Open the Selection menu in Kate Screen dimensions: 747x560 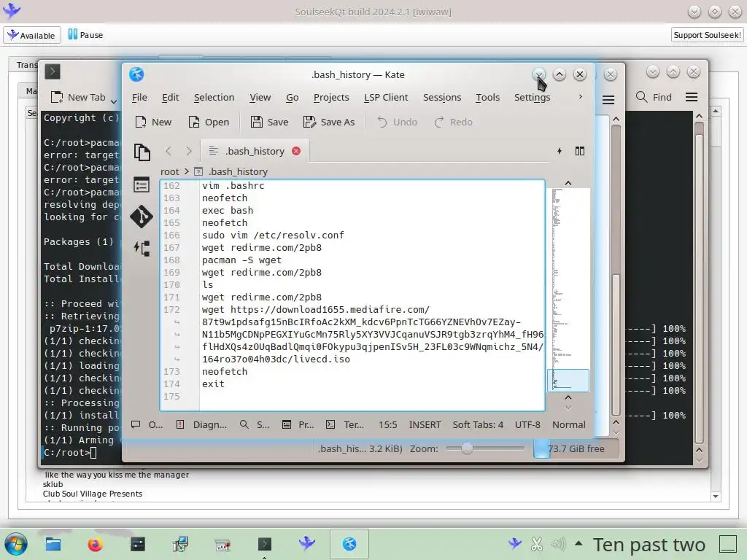pyautogui.click(x=214, y=97)
